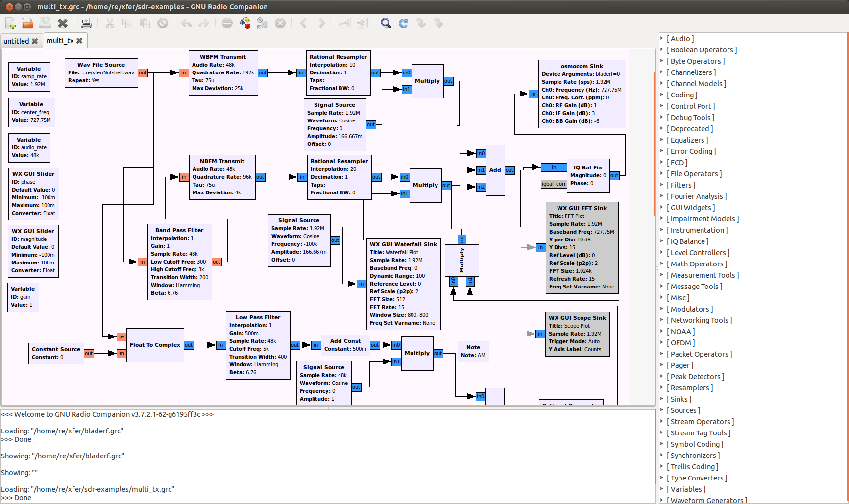Viewport: 849px width, 504px height.
Task: Close the current flow graph
Action: [63, 23]
